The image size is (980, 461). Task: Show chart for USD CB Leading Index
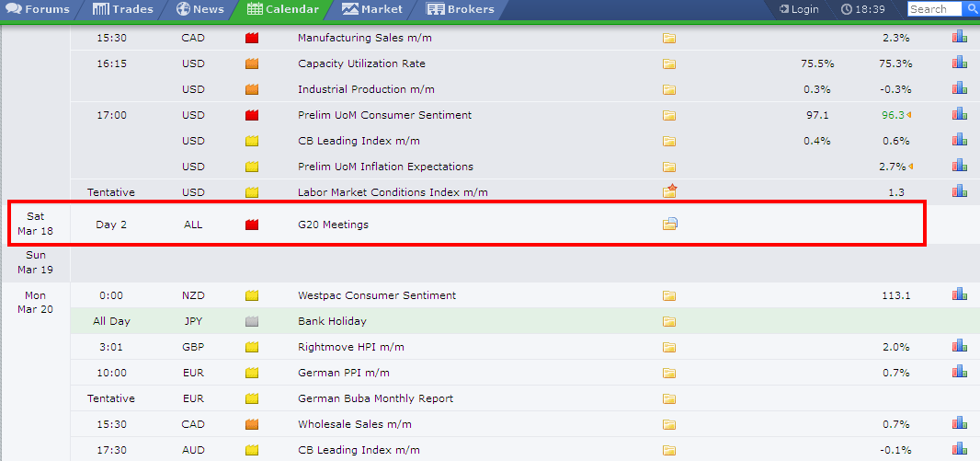pyautogui.click(x=960, y=140)
